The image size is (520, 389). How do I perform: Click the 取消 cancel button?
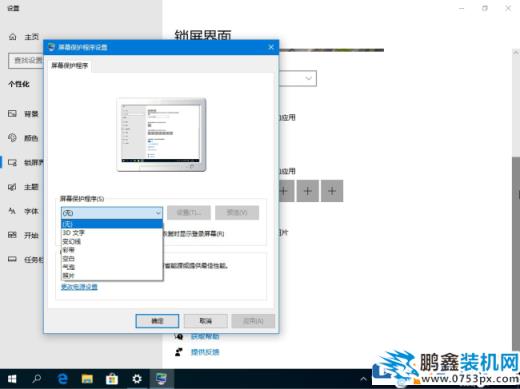[x=206, y=321]
